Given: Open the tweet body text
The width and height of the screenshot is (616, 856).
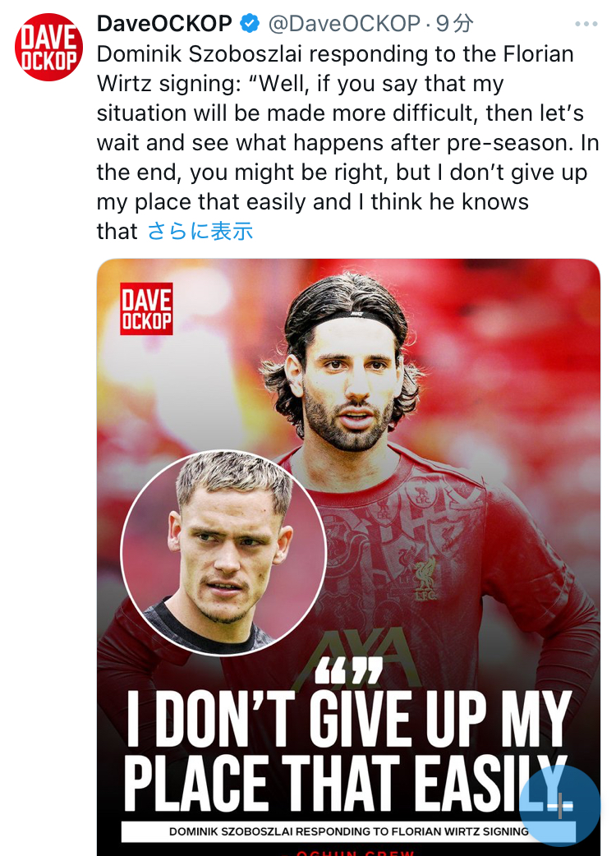Looking at the screenshot, I should tap(347, 142).
